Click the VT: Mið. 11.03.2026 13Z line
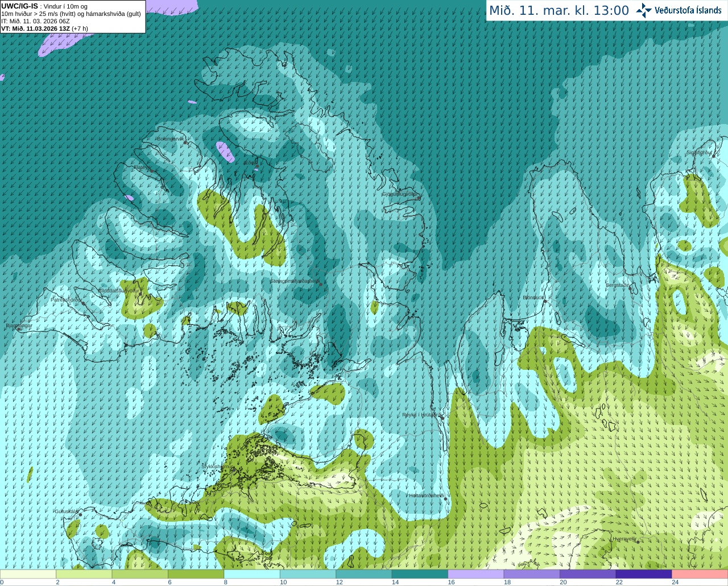 click(x=35, y=28)
